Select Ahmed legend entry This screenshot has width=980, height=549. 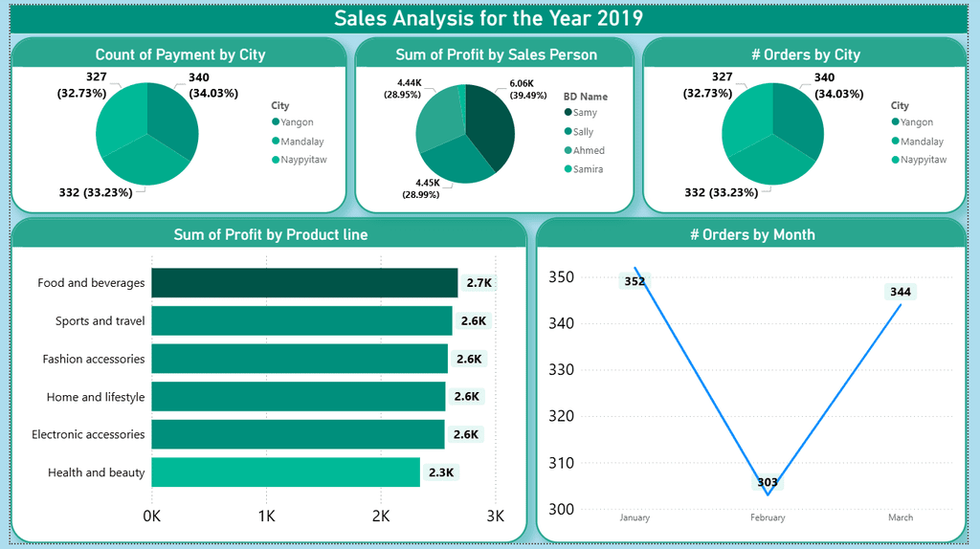coord(585,150)
